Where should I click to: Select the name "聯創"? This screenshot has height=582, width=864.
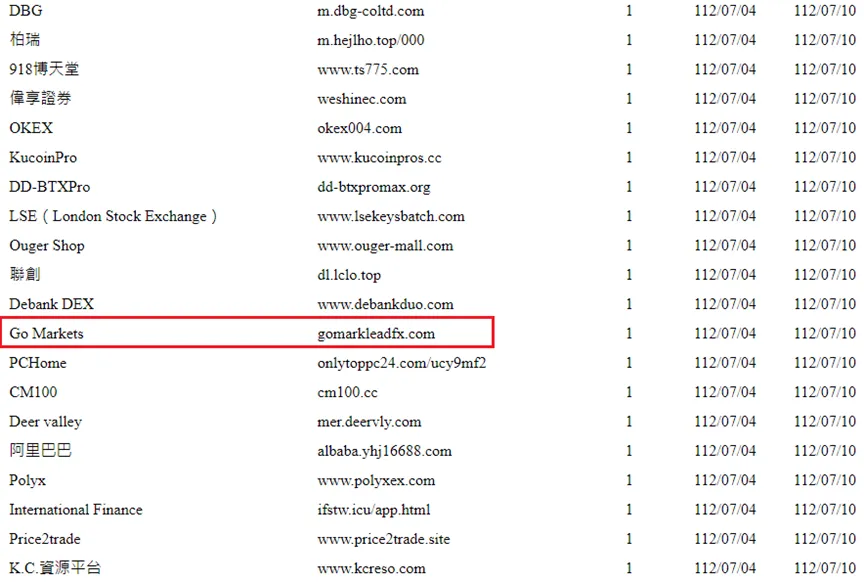(25, 274)
